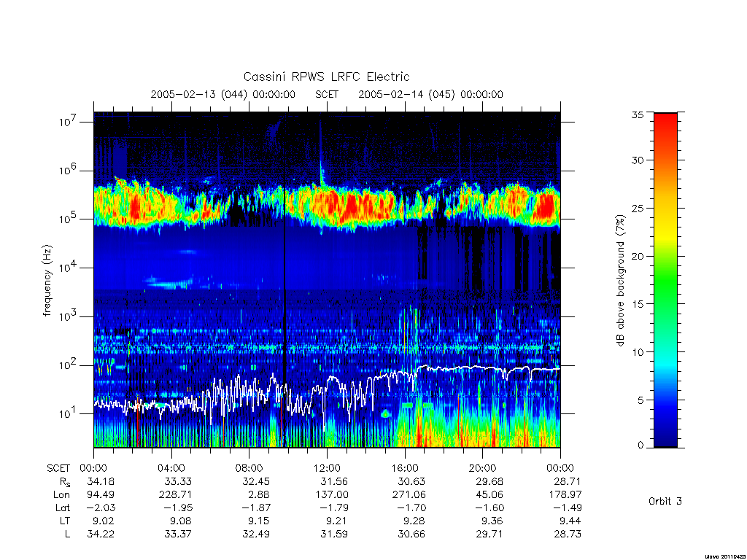Click the Rs value 31.56
The width and height of the screenshot is (747, 560).
[334, 481]
